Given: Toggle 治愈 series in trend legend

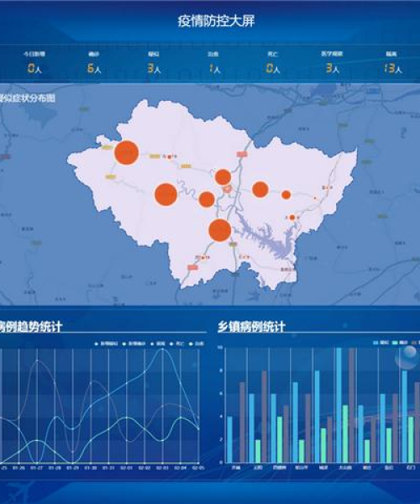Looking at the screenshot, I should pyautogui.click(x=197, y=344).
